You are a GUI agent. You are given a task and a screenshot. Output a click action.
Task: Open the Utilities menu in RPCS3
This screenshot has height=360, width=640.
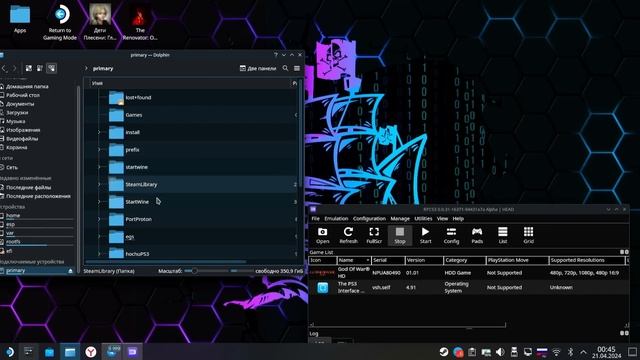423,219
